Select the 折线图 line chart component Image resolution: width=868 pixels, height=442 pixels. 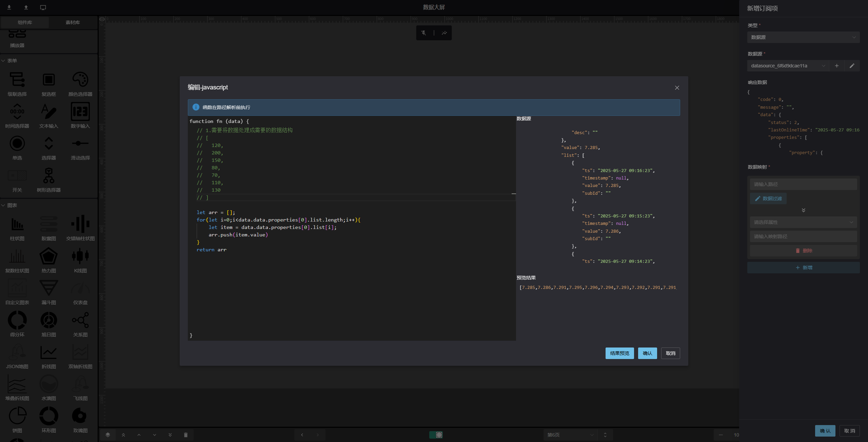pos(49,352)
